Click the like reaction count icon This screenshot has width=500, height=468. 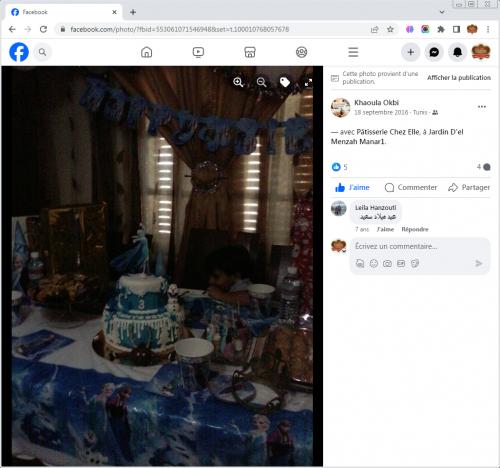[336, 167]
